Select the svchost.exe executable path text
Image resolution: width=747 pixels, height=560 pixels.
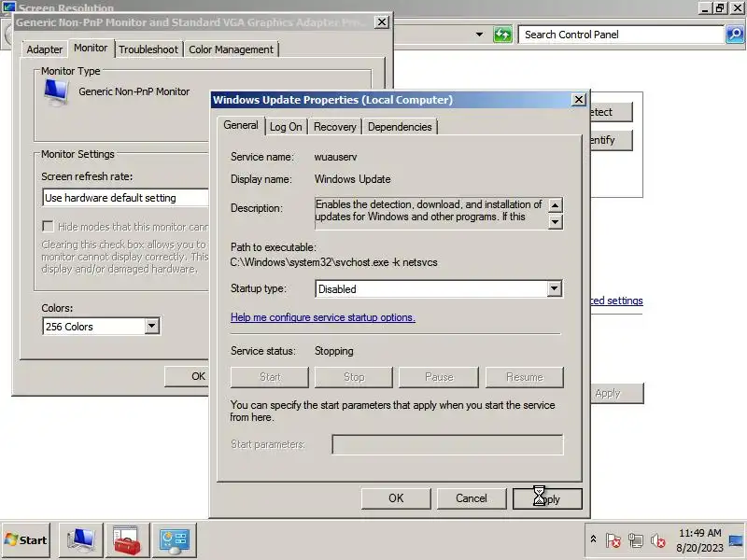tap(333, 262)
